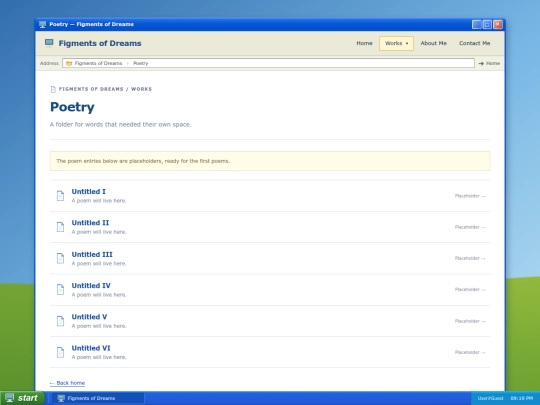Click the Figments of Dreams taskbar button
Screen dimensions: 540x405
point(98,398)
